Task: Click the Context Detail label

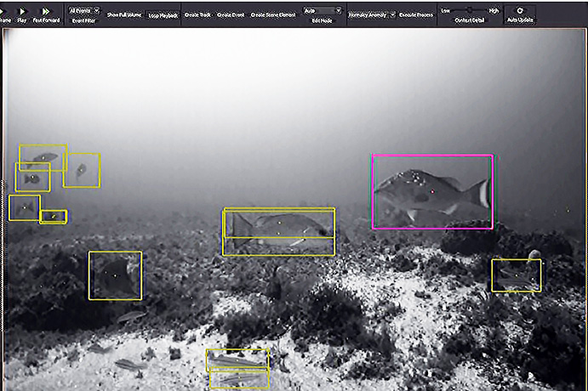Action: [469, 20]
